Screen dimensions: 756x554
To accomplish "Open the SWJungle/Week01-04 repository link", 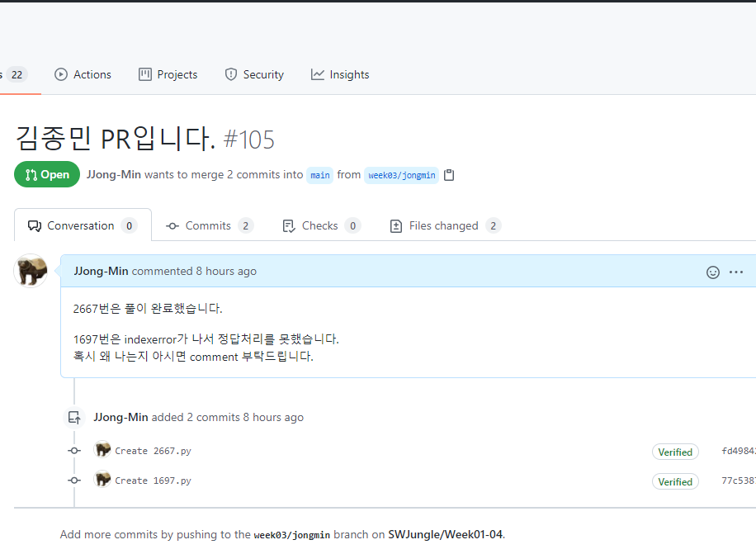I will (445, 534).
